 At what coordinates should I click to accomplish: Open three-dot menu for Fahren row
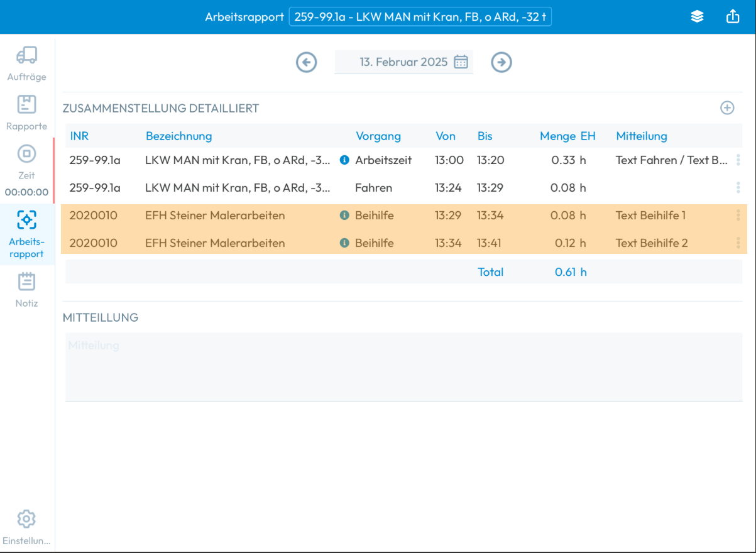click(738, 188)
